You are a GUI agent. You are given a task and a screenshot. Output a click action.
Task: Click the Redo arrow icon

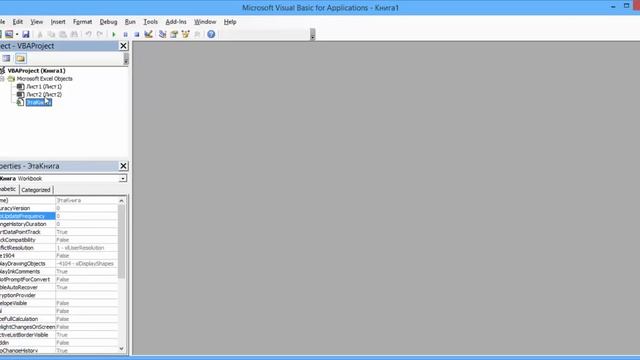[100, 34]
